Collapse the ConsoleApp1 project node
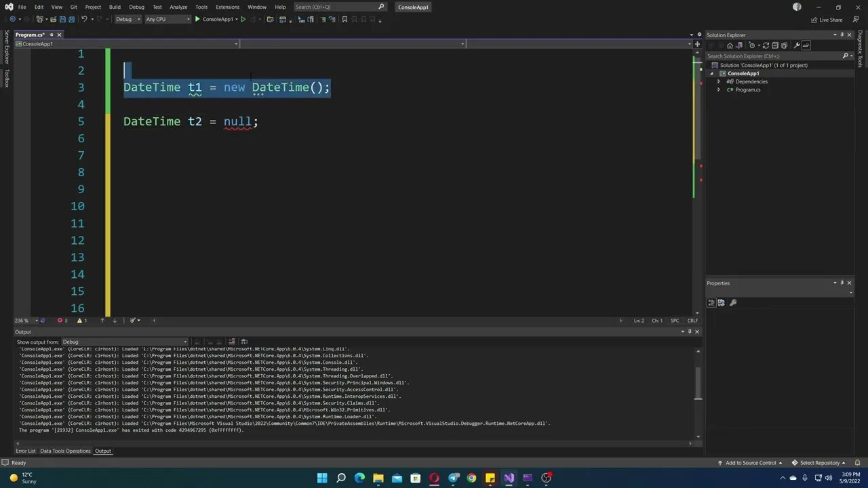Screen dimensions: 868x488 point(712,73)
